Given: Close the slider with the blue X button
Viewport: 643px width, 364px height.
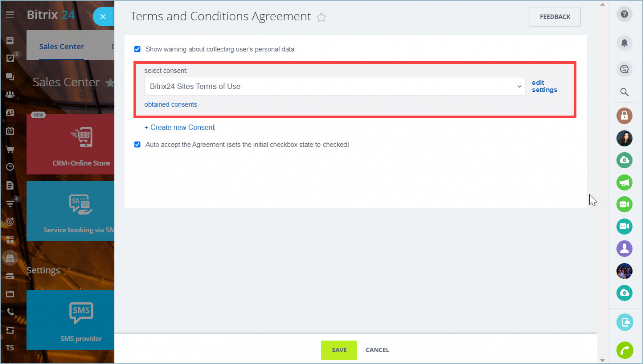Looking at the screenshot, I should pos(103,17).
